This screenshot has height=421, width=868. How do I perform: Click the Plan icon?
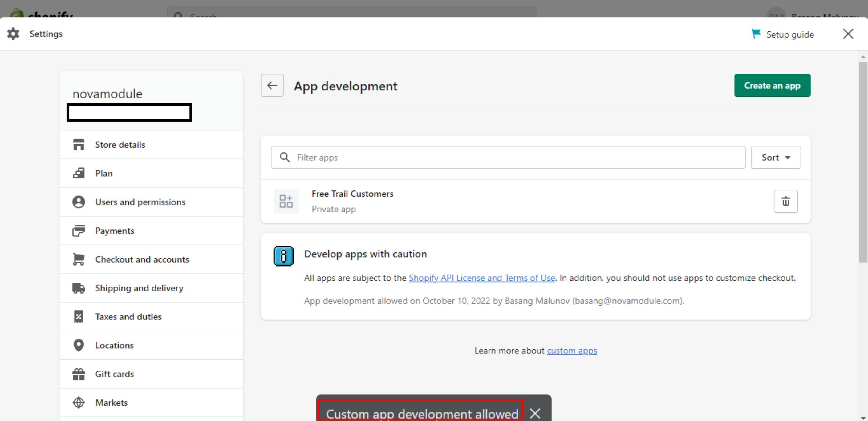79,173
